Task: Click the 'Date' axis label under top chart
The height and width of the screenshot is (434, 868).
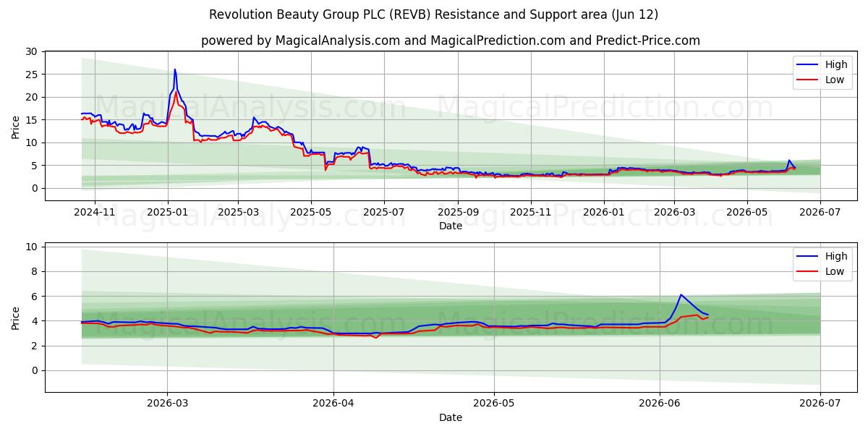Action: [451, 226]
